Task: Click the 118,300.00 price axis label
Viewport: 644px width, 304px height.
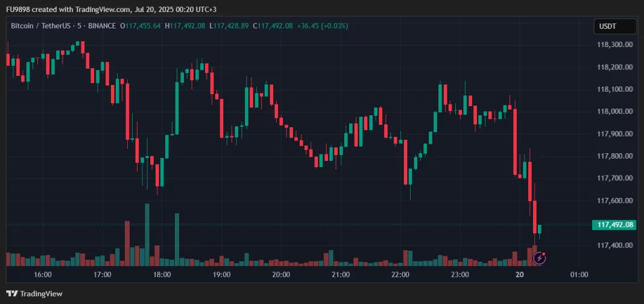Action: (614, 45)
